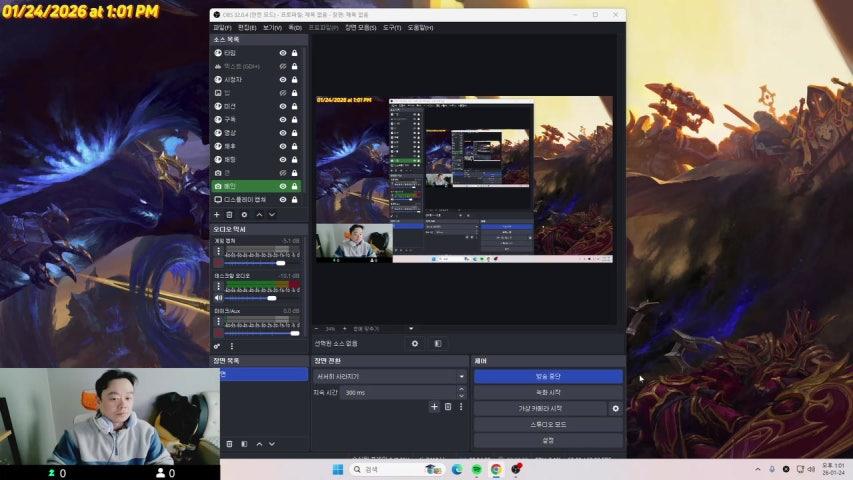Click the add source plus icon
This screenshot has height=480, width=853.
click(x=217, y=215)
